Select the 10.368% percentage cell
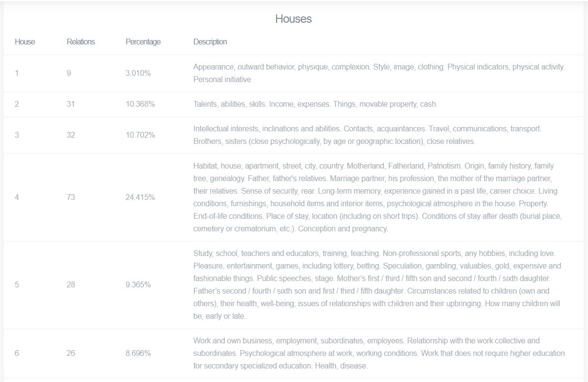This screenshot has width=588, height=382. (x=140, y=104)
